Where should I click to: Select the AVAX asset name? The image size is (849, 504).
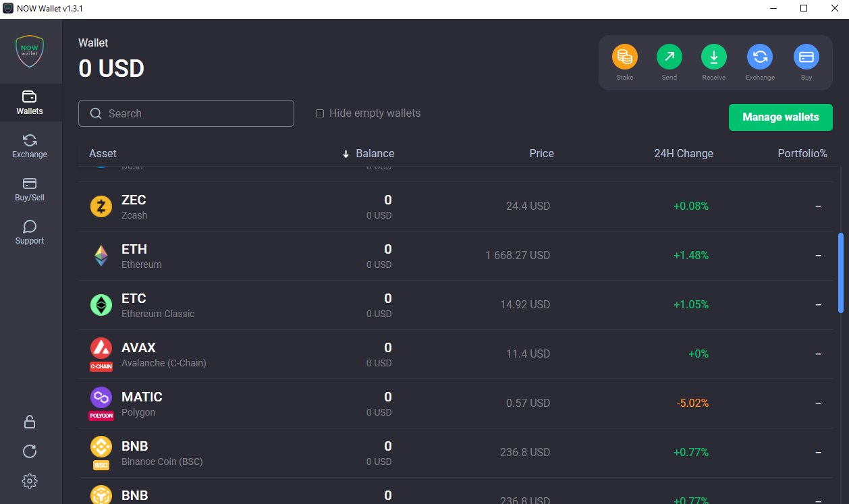click(138, 347)
